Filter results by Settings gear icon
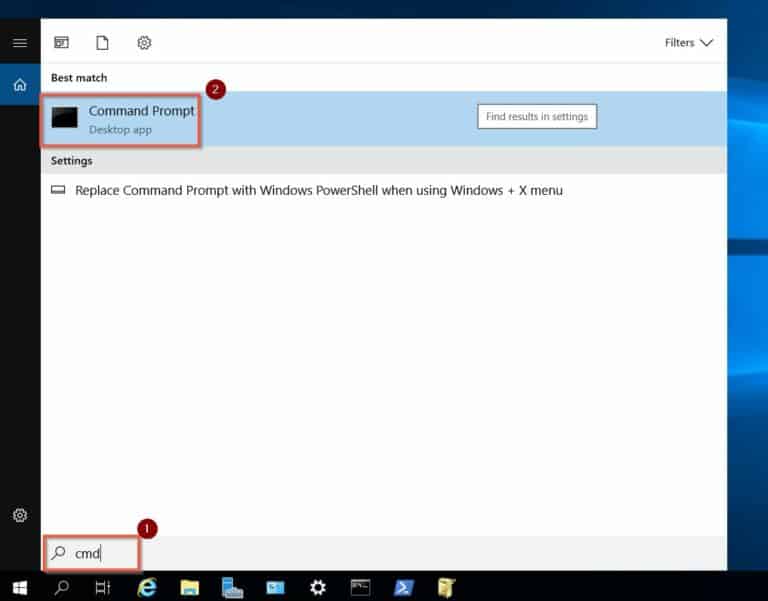Screen dimensions: 768x601 [x=144, y=43]
